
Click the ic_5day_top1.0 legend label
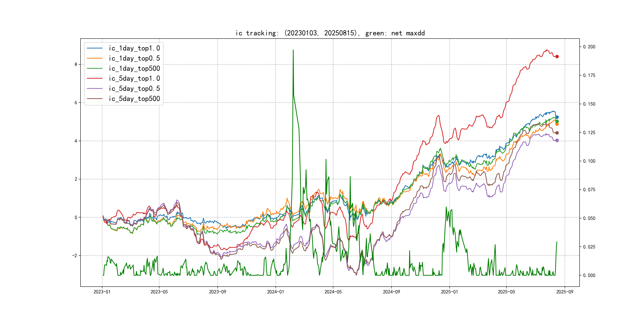134,79
